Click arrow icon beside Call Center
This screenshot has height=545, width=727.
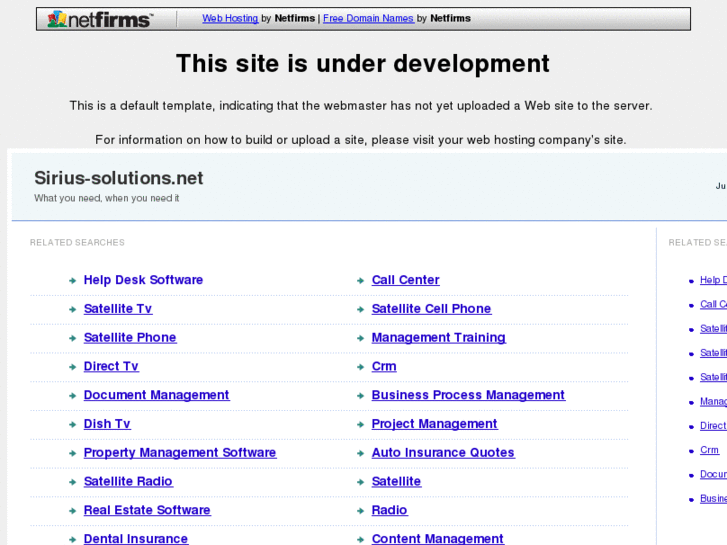pos(360,281)
